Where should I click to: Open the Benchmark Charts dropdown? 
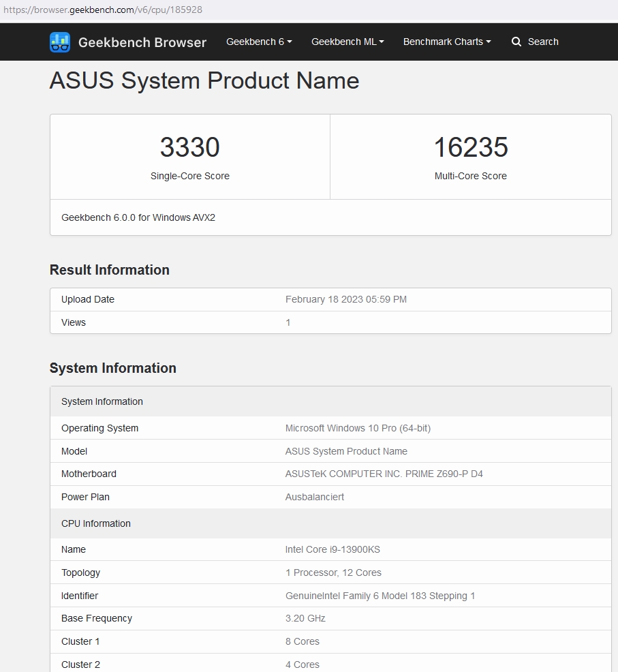[446, 42]
